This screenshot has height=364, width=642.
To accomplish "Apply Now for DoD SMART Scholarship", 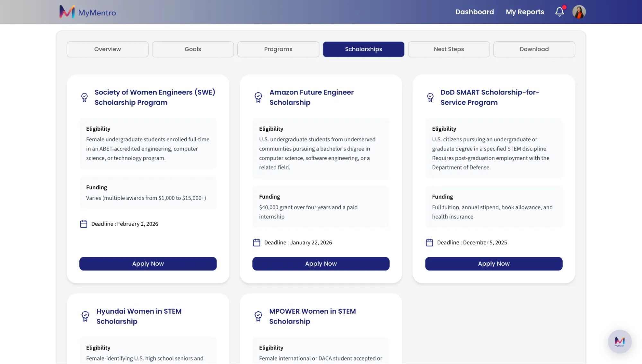I will click(x=494, y=264).
